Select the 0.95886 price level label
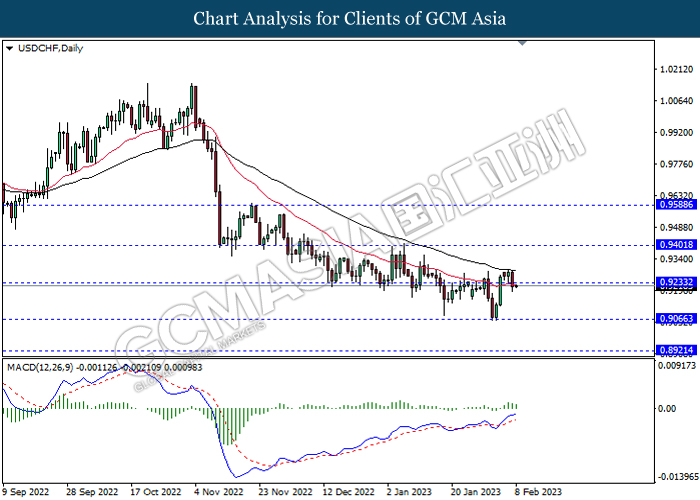This screenshot has width=700, height=500. pos(676,205)
